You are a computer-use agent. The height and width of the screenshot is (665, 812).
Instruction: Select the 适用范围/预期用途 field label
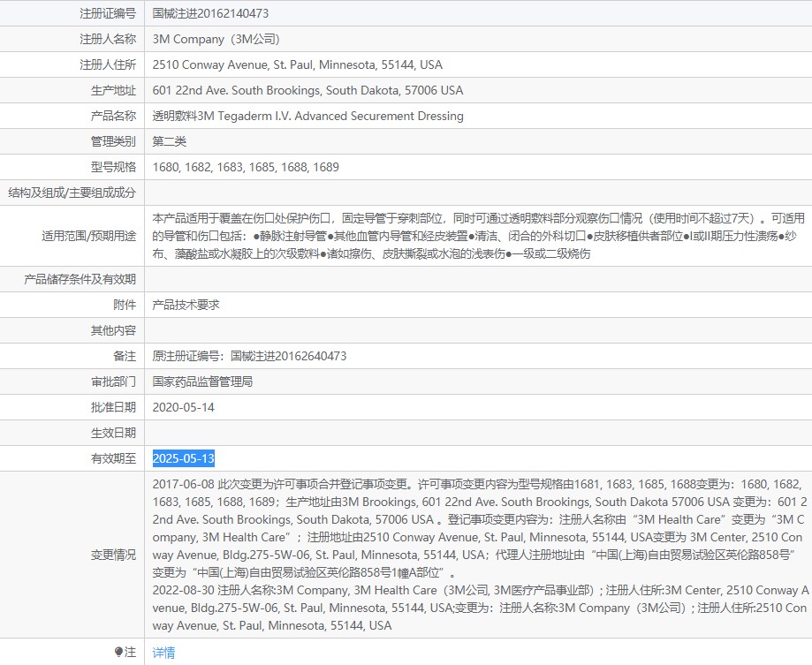click(89, 236)
